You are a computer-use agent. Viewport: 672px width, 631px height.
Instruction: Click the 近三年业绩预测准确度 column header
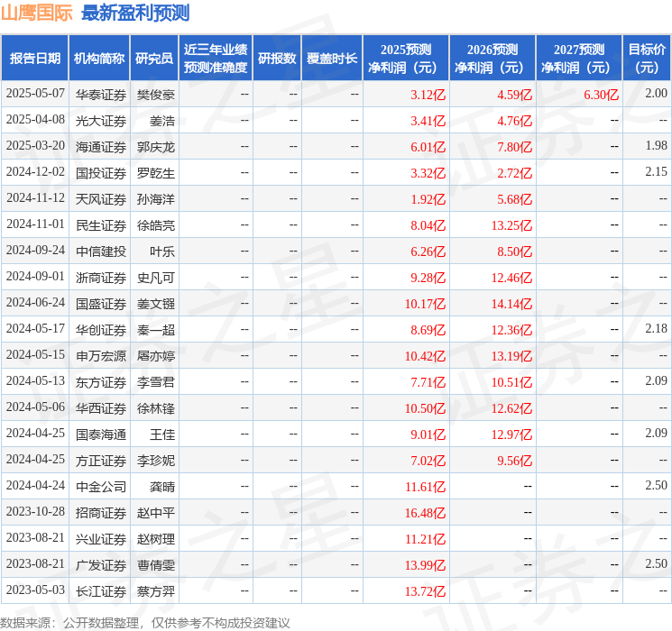(216, 59)
